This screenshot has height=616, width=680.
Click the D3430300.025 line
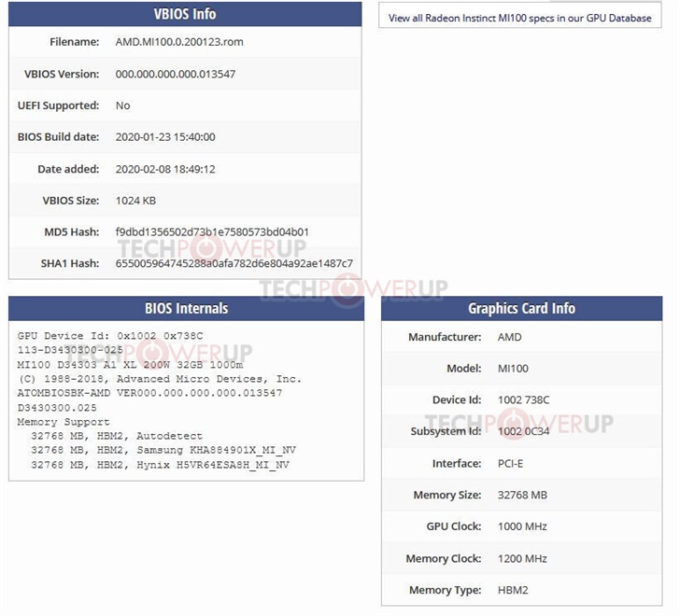(x=57, y=408)
